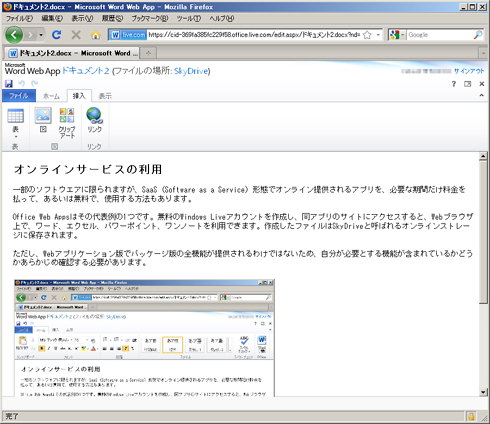The image size is (490, 424).
Task: Maximize the Firefox window
Action: pyautogui.click(x=473, y=7)
